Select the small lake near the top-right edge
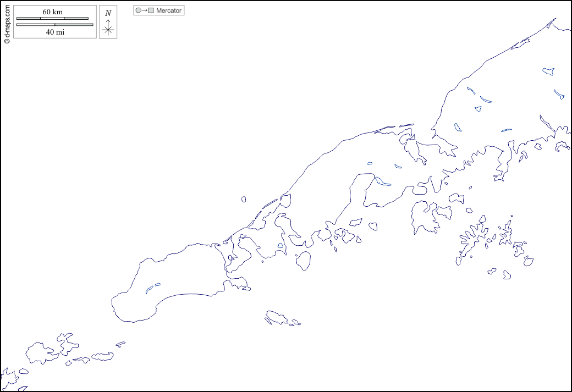 point(548,71)
